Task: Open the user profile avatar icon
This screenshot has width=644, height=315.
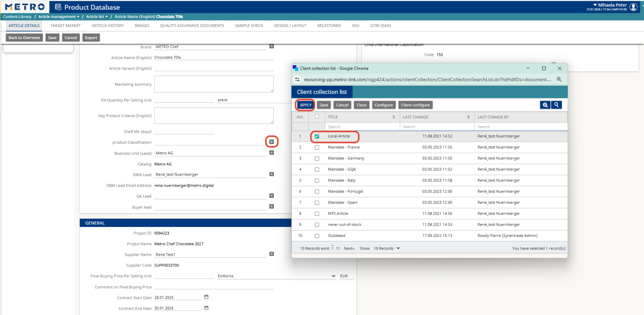Action: pyautogui.click(x=634, y=7)
